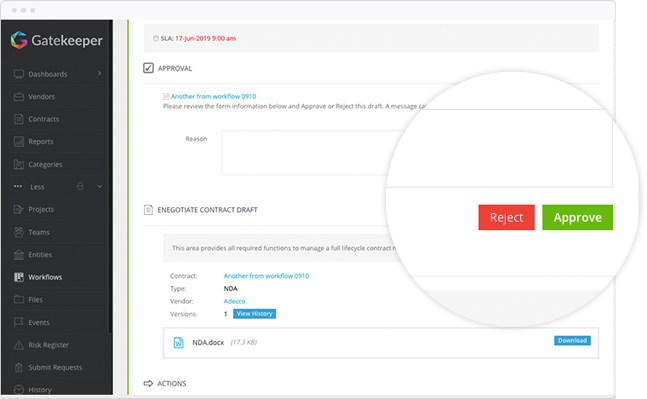This screenshot has width=647, height=399.
Task: Click the Reports chart icon
Action: pos(19,142)
